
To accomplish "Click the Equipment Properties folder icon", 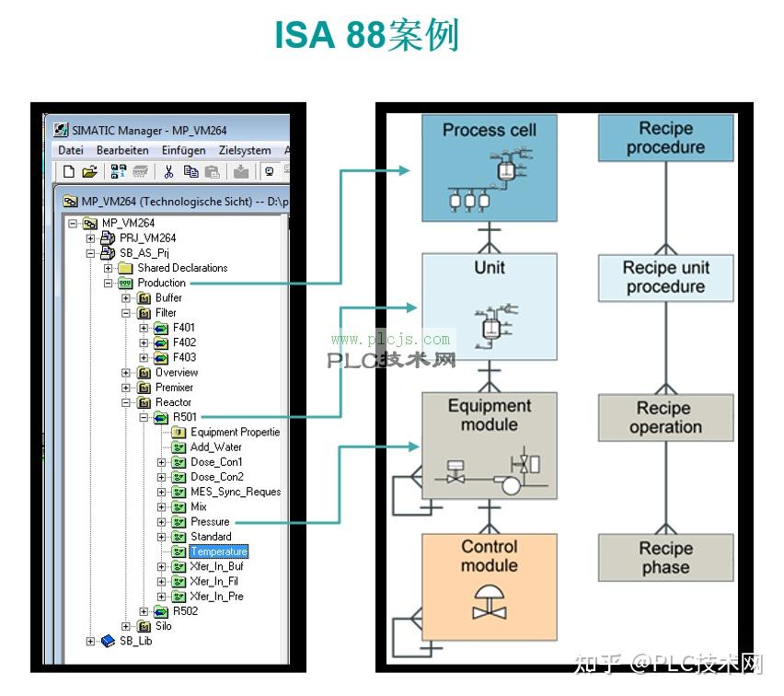I will pos(179,433).
